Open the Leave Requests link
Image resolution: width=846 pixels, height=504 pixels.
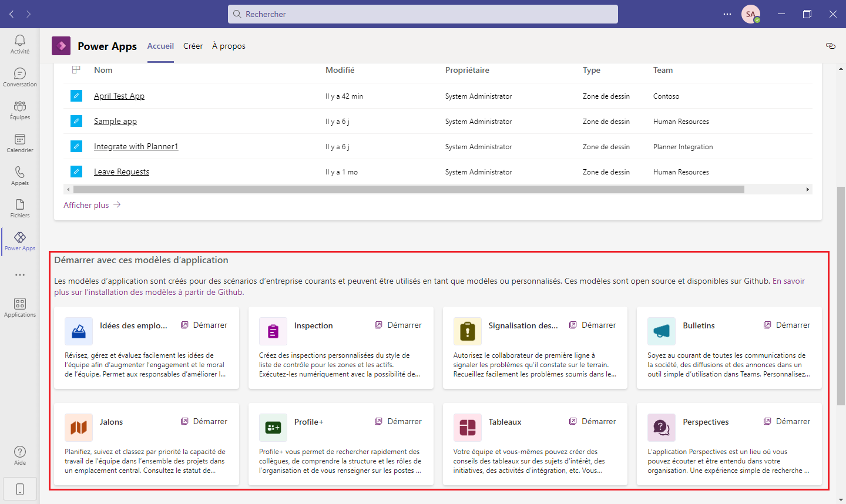click(x=122, y=172)
